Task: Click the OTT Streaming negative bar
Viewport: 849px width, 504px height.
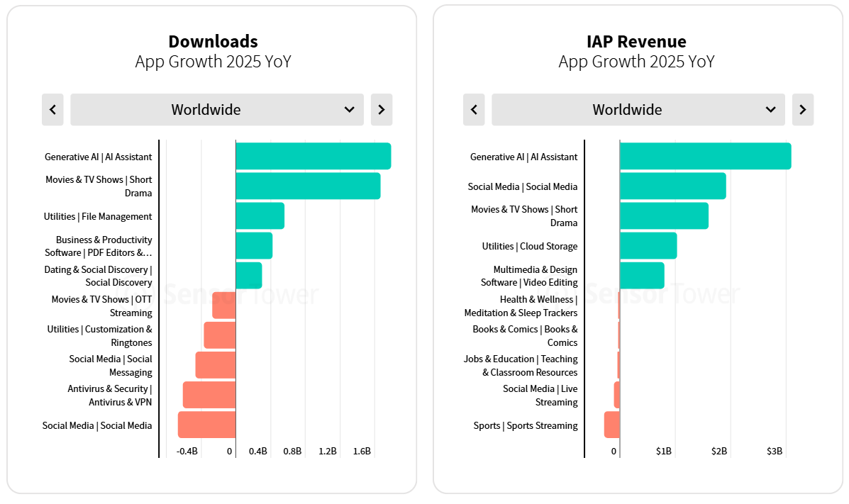Action: [224, 306]
